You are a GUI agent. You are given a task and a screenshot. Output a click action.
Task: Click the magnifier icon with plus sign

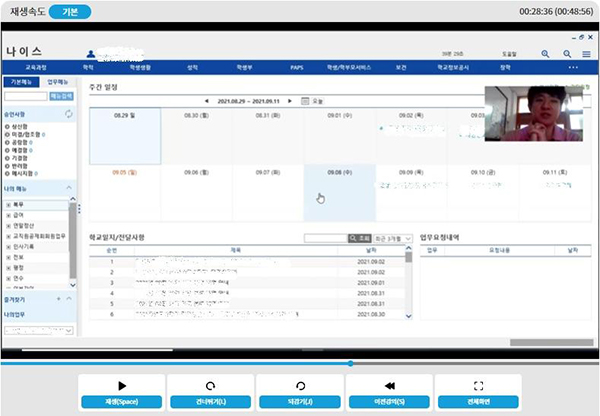(545, 54)
